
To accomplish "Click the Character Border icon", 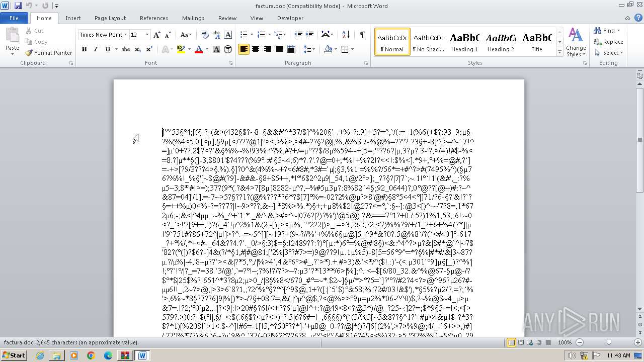I will [228, 35].
